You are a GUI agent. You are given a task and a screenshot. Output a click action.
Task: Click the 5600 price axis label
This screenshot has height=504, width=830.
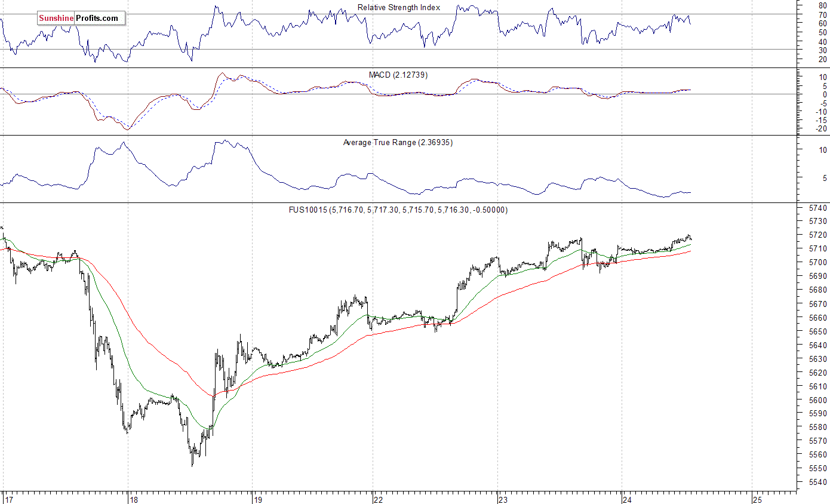coord(817,400)
